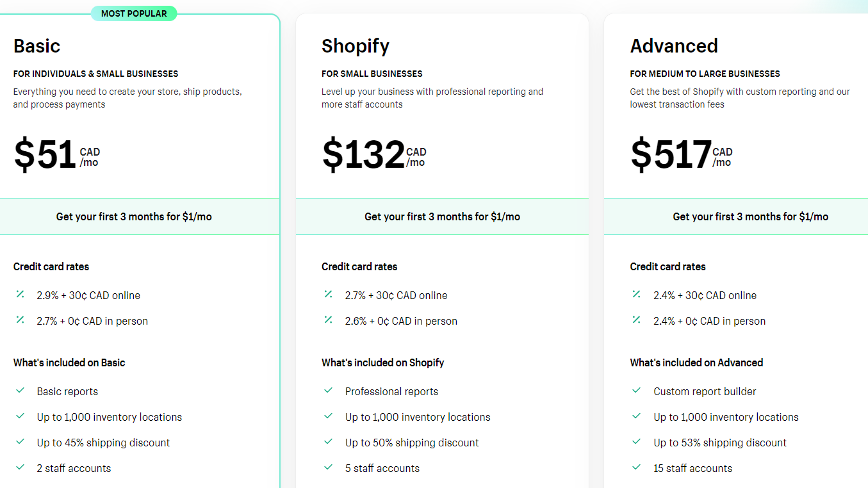This screenshot has height=488, width=868.
Task: Click checkmark beside Up to 50% shipping discount
Action: 329,442
